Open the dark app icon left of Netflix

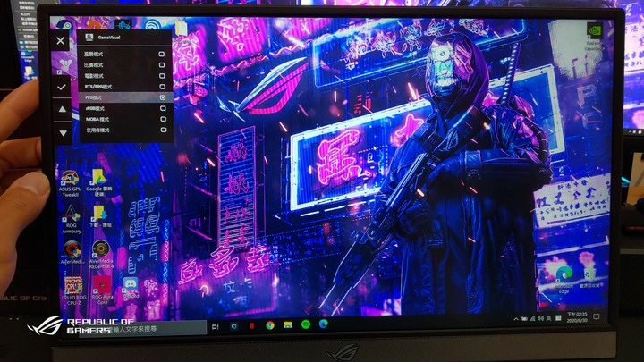[233, 326]
